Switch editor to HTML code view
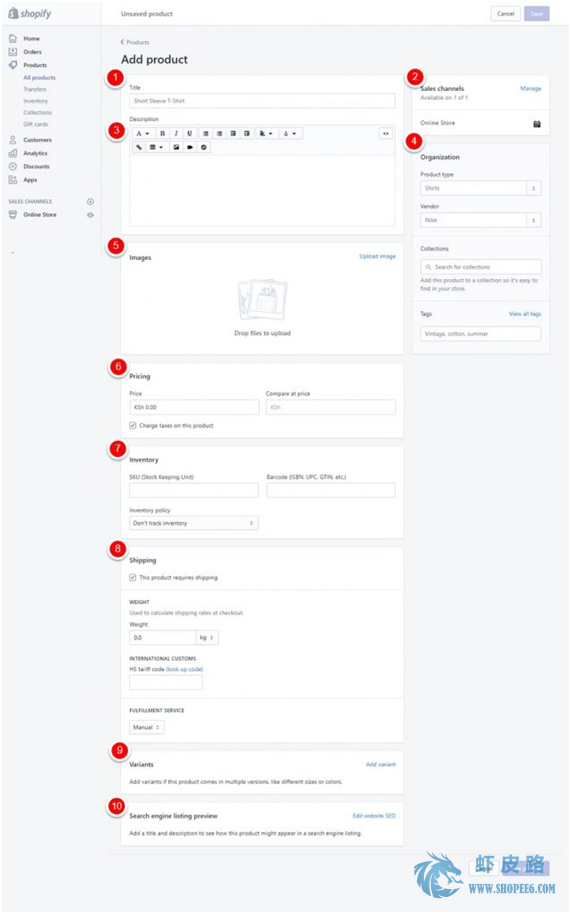The image size is (572, 914). [x=385, y=133]
